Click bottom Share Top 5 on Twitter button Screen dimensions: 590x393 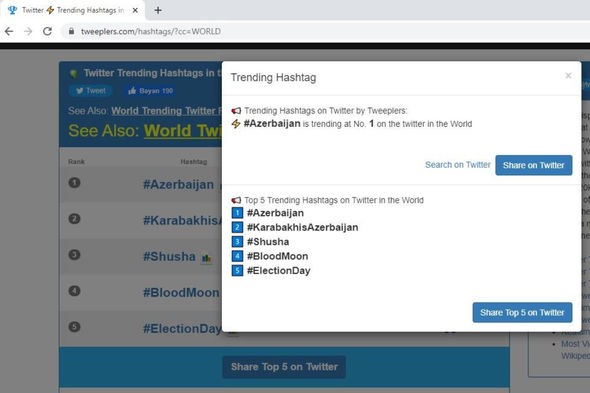[284, 367]
